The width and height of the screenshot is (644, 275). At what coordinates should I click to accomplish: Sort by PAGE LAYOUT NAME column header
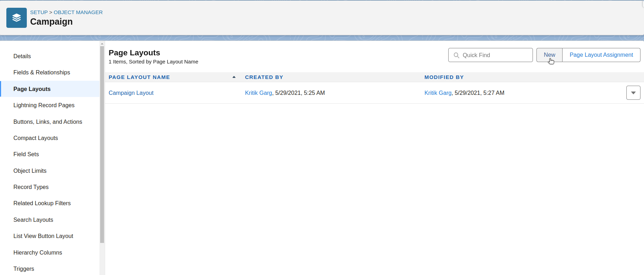pyautogui.click(x=139, y=77)
